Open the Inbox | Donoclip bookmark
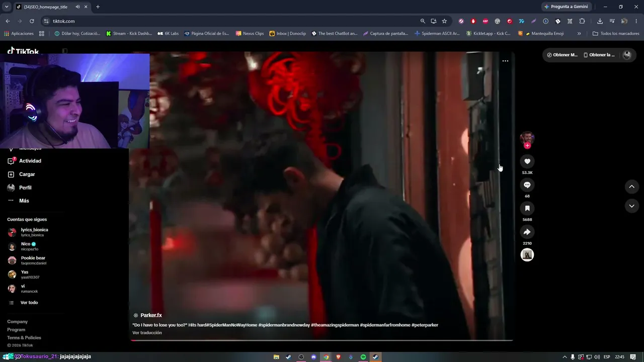644x362 pixels. tap(288, 34)
